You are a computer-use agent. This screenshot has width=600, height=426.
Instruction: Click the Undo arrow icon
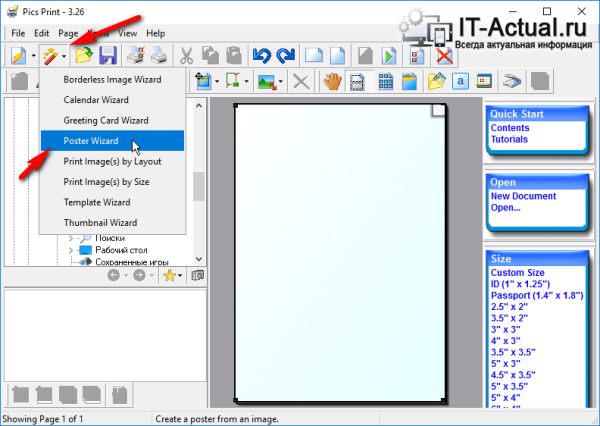(261, 56)
